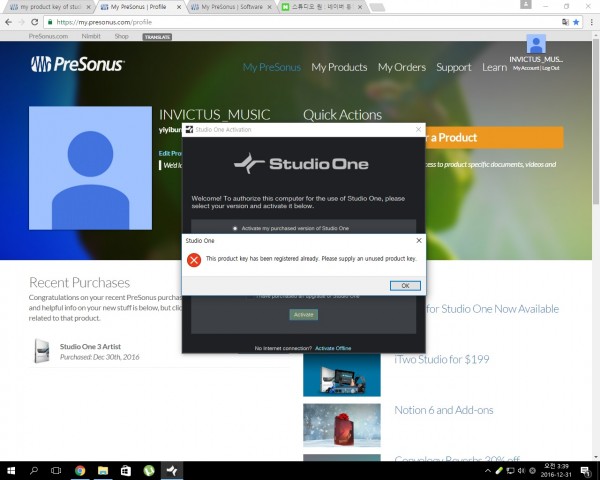Close the Studio One error message box

pos(418,241)
